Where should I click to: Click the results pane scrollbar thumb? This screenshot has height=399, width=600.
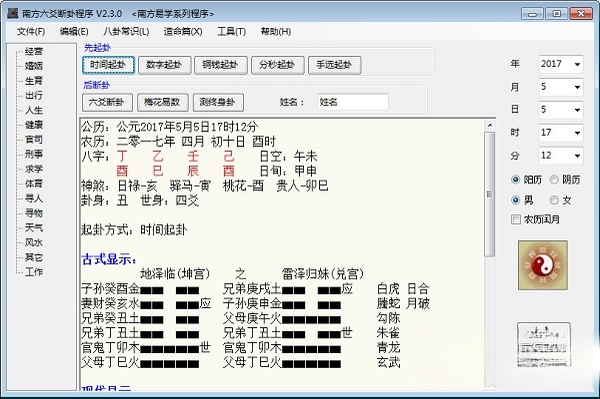pyautogui.click(x=489, y=194)
